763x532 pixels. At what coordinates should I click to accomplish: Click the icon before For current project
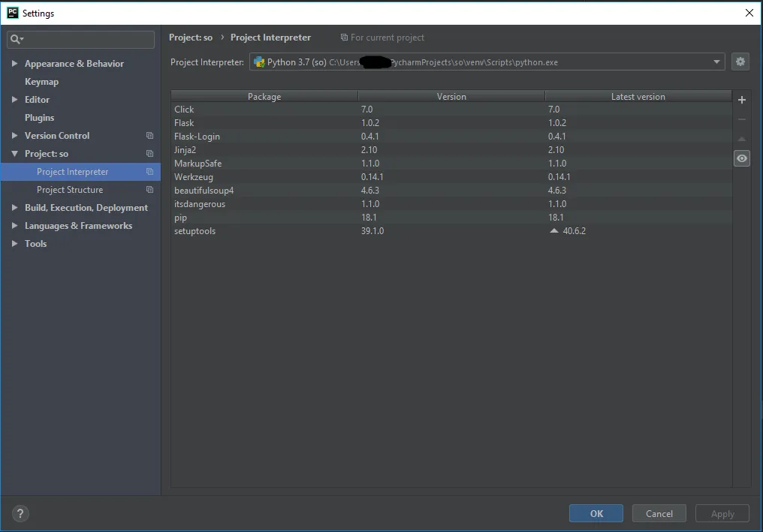tap(344, 38)
